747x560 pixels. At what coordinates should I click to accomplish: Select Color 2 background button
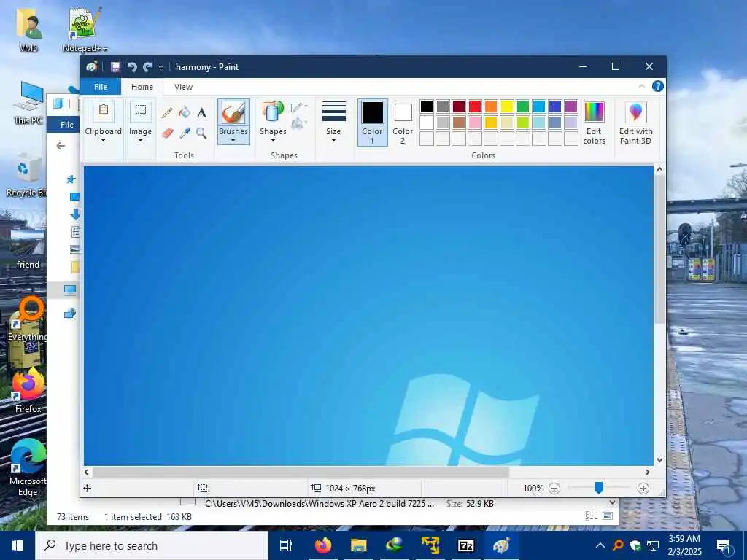point(403,122)
